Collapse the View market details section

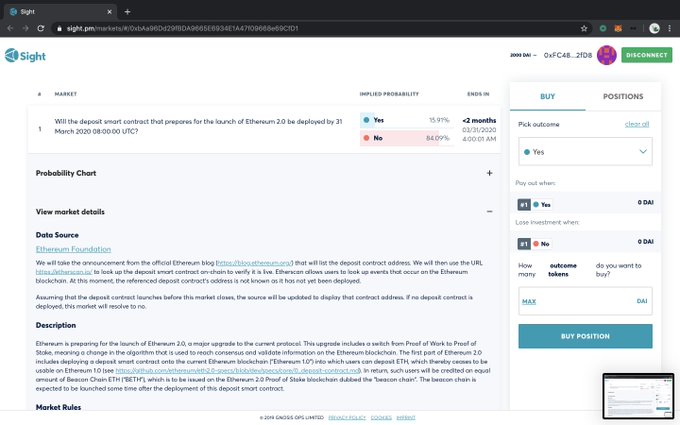tap(489, 212)
